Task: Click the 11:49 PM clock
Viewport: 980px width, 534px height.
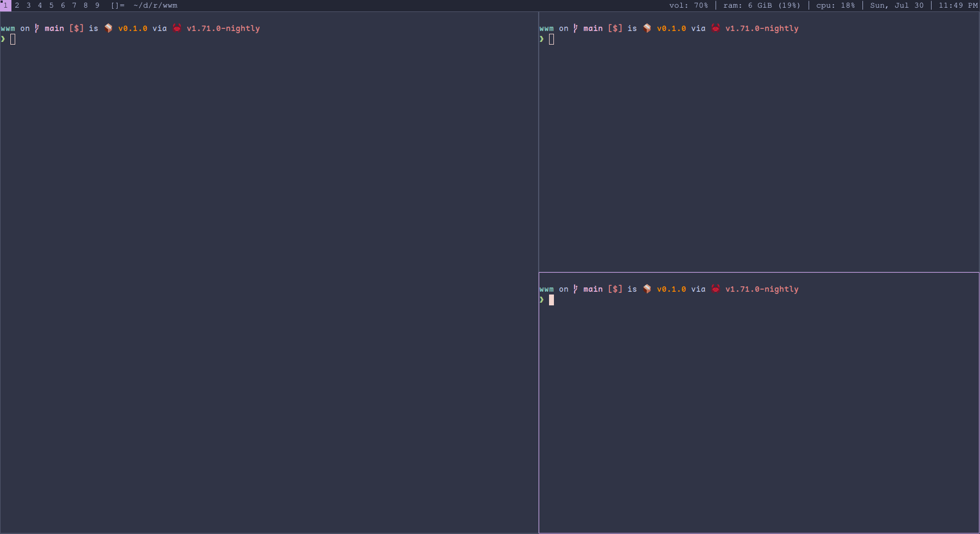Action: pyautogui.click(x=958, y=5)
